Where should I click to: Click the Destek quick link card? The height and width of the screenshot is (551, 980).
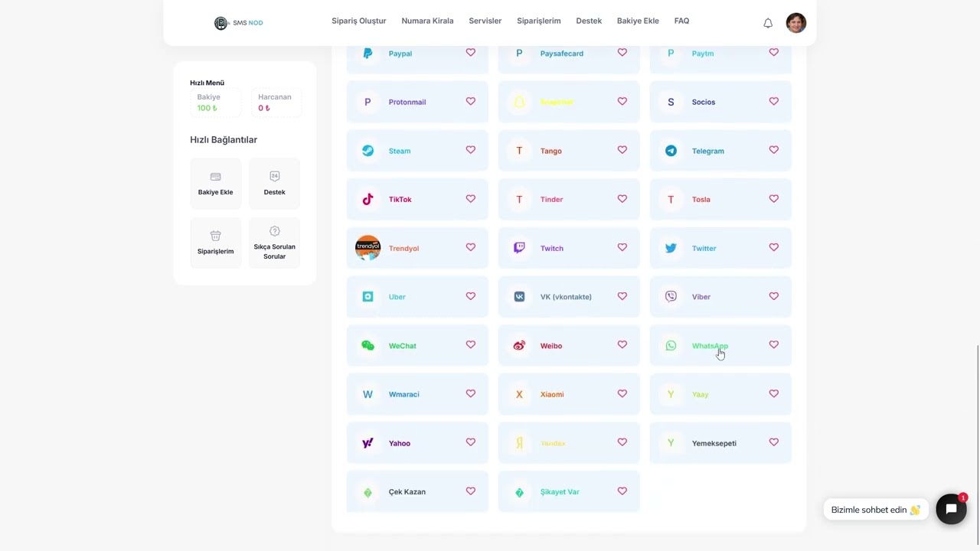pos(274,184)
